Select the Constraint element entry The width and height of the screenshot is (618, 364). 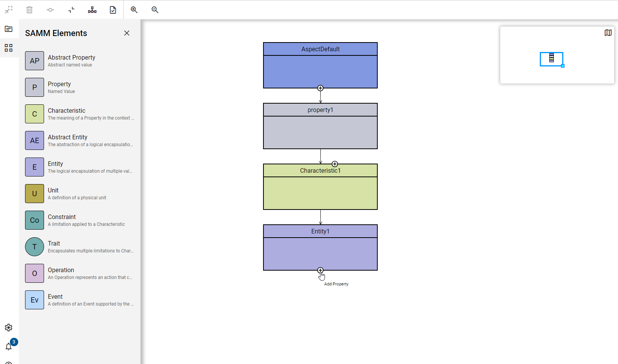80,220
